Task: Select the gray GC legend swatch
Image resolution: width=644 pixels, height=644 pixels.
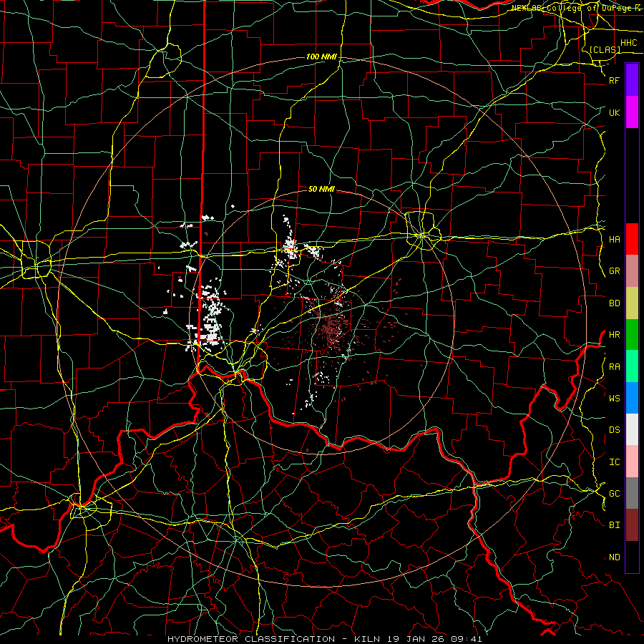Action: tap(632, 493)
